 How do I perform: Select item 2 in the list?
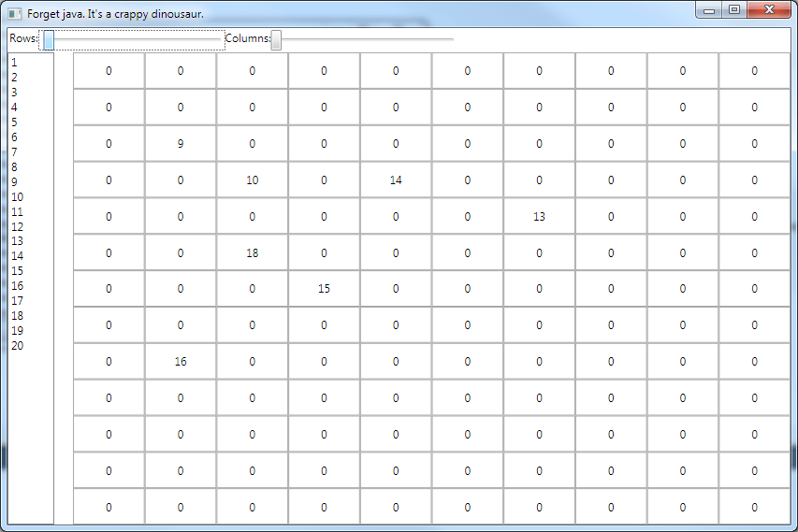point(31,78)
